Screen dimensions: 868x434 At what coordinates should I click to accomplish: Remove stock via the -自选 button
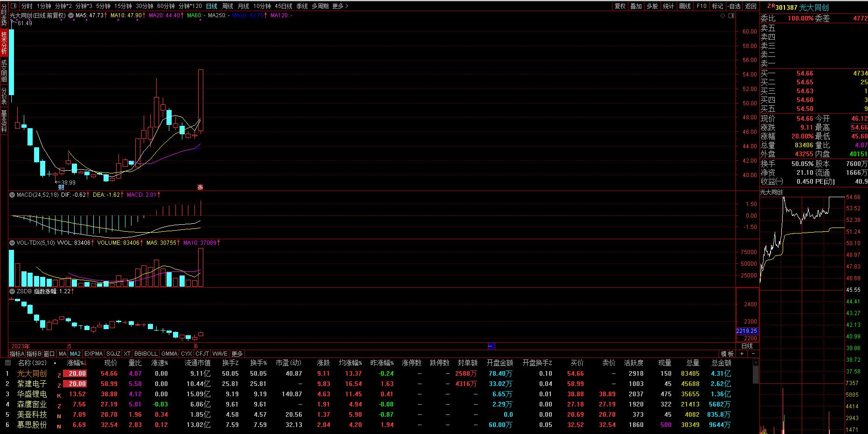734,6
